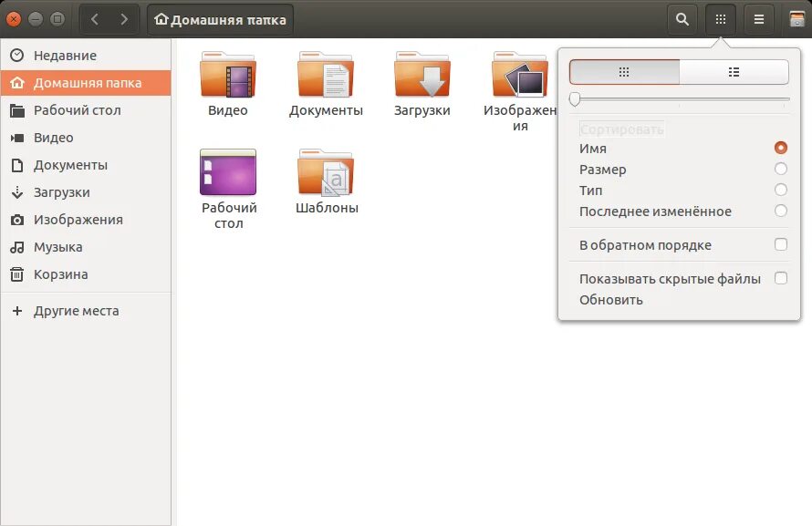Sort by Размер radio button
Image resolution: width=812 pixels, height=526 pixels.
pyautogui.click(x=780, y=170)
